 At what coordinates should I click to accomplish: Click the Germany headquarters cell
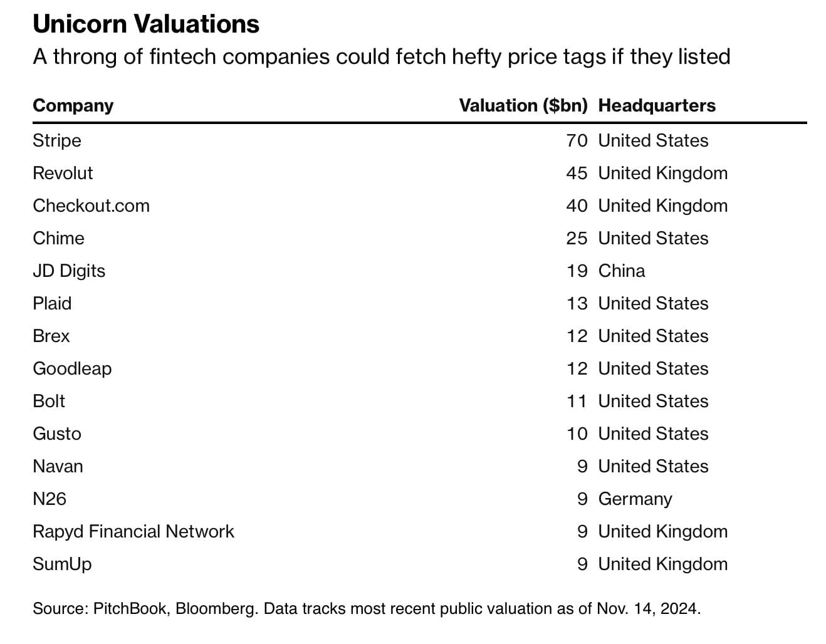[635, 499]
